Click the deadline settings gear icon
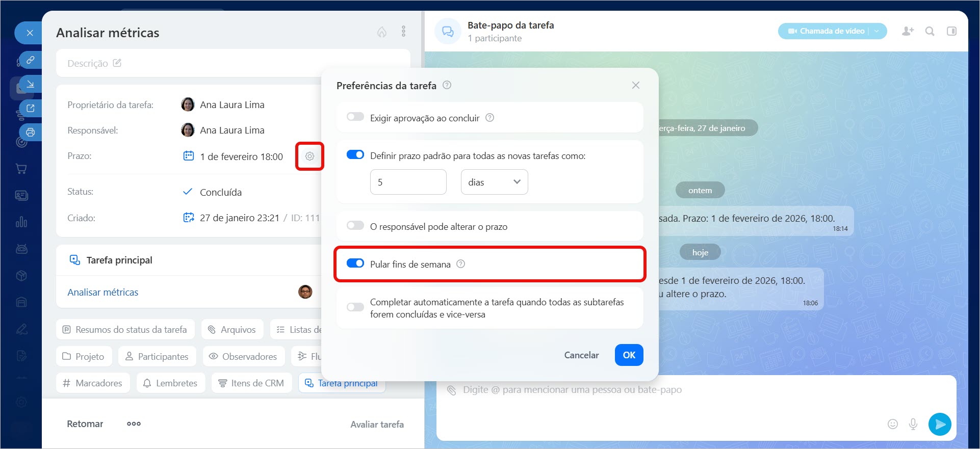 coord(310,156)
